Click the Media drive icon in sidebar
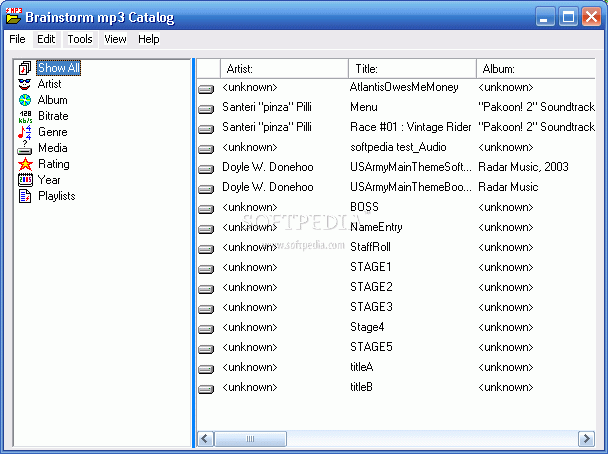 25,148
